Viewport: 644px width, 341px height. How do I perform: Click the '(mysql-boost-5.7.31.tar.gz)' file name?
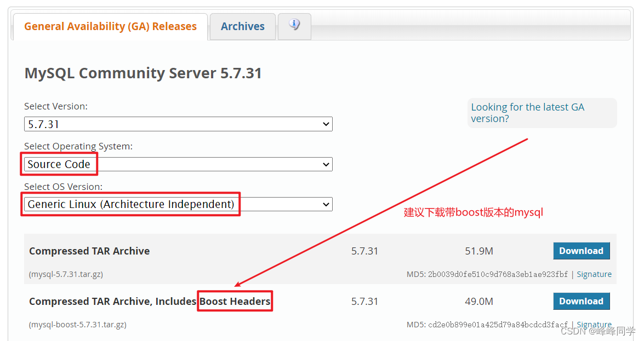[78, 325]
